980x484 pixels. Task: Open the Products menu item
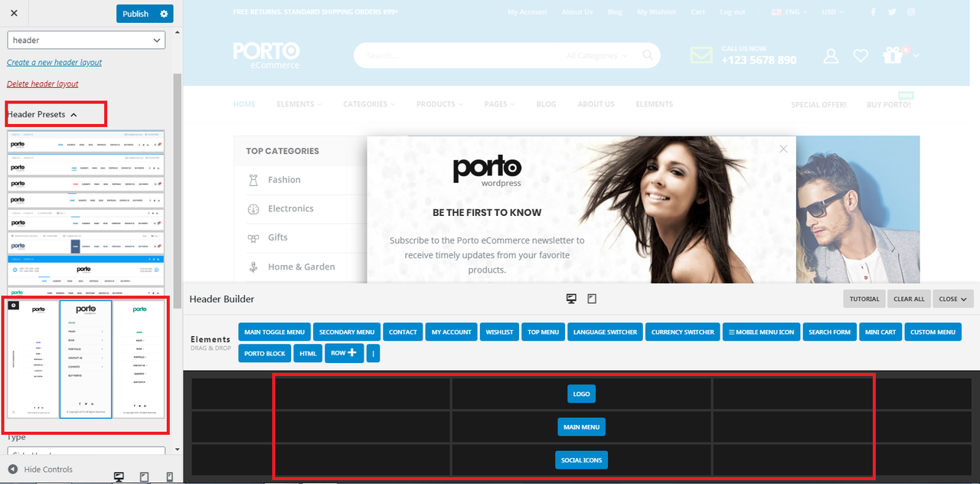pos(439,104)
